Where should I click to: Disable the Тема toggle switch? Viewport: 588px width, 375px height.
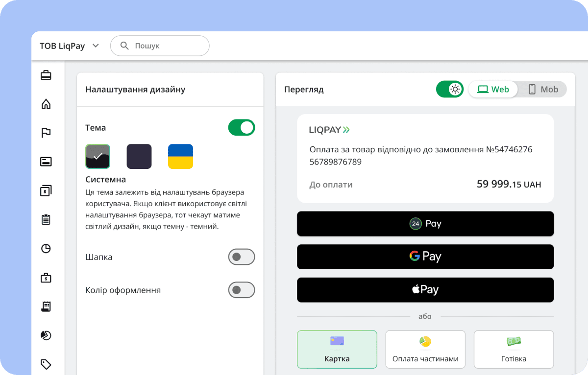[242, 128]
